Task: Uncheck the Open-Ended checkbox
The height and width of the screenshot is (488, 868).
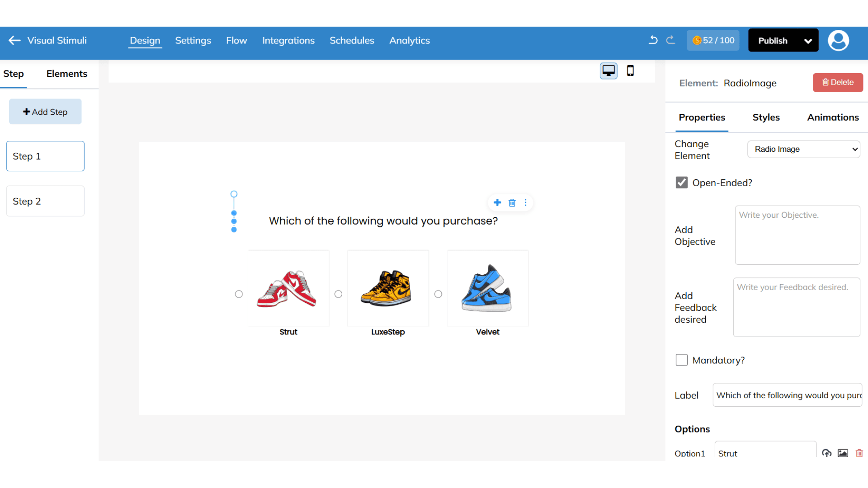Action: click(x=681, y=183)
